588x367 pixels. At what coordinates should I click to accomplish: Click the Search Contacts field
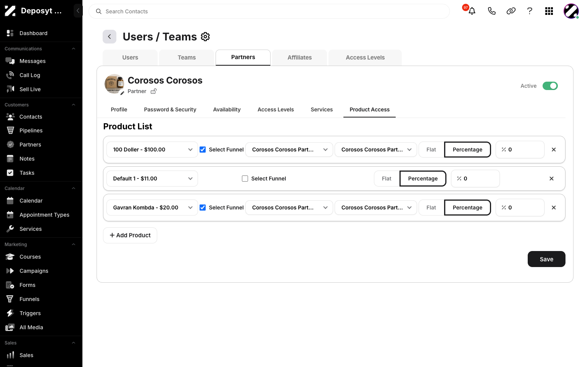[x=269, y=11]
